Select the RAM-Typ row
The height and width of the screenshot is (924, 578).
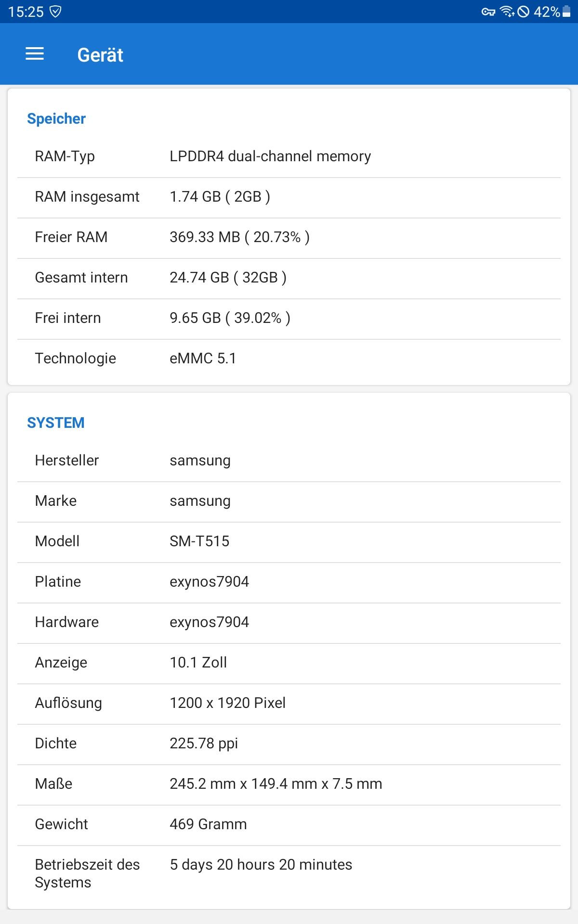click(x=289, y=156)
